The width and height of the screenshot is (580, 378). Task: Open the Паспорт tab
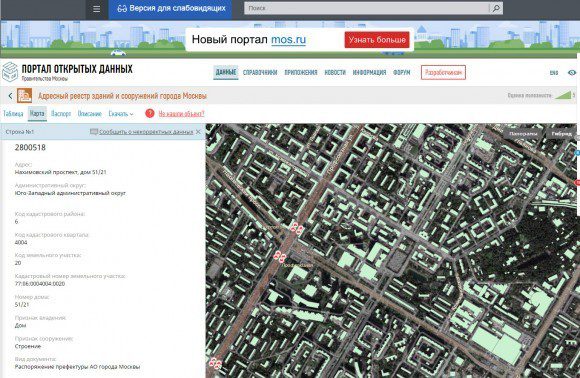click(61, 114)
